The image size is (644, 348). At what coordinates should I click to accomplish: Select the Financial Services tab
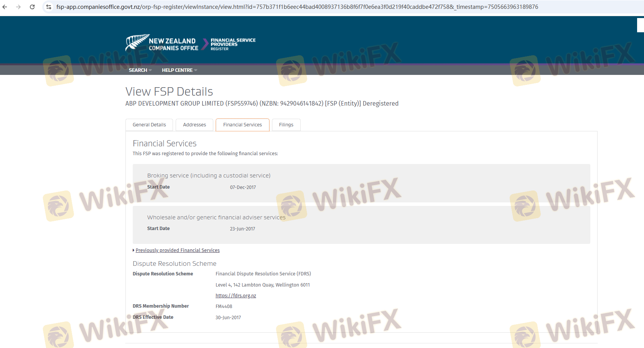[x=242, y=125]
